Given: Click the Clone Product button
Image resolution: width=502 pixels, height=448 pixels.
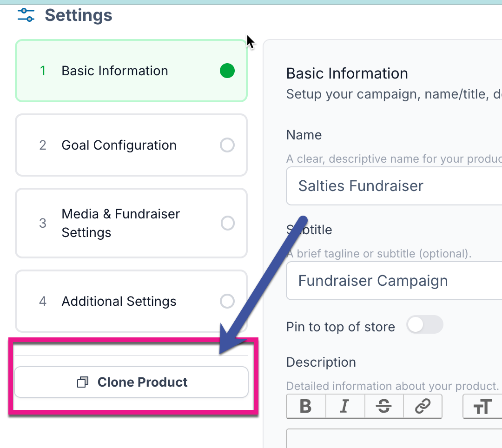Looking at the screenshot, I should 132,382.
